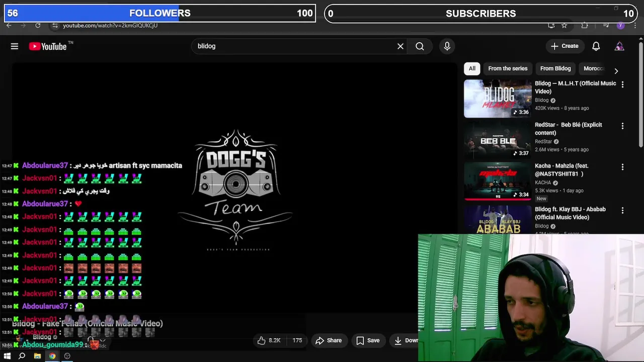644x362 pixels.
Task: Click the Mahzla video thumbnail
Action: point(498,181)
